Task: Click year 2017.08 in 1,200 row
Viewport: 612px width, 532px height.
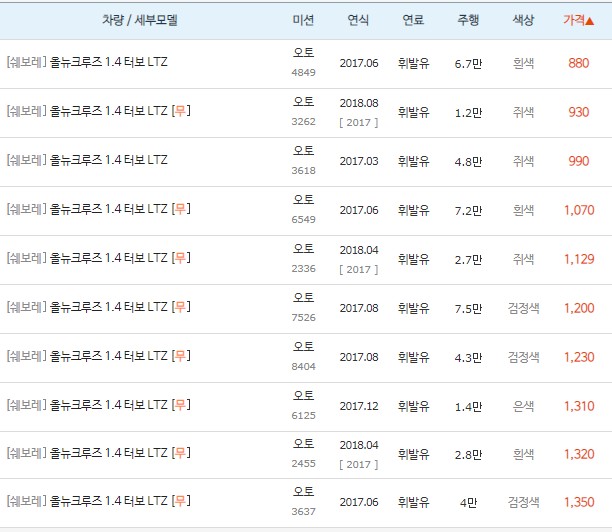Action: [359, 308]
